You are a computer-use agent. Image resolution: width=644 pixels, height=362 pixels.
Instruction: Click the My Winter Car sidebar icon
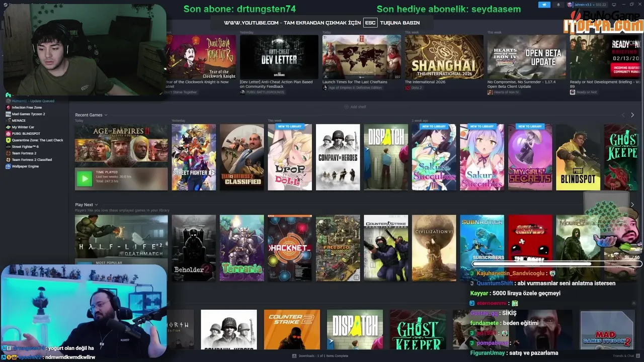point(8,127)
